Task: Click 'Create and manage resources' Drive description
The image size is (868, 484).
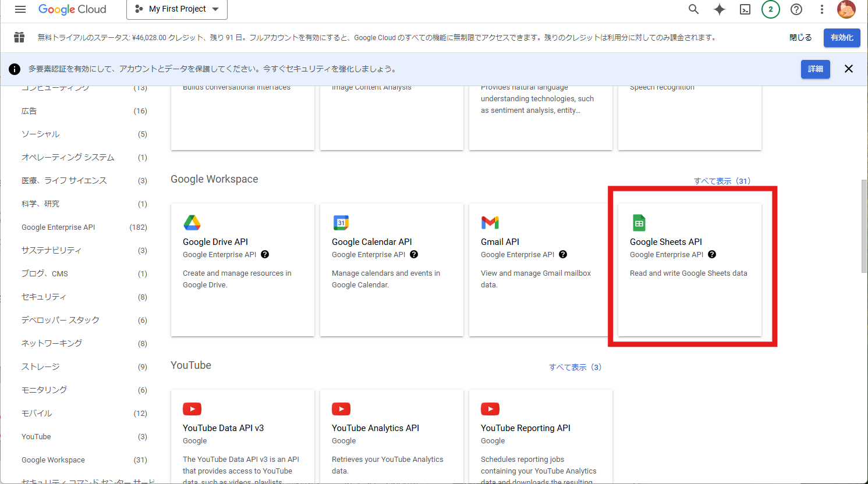Action: point(237,279)
